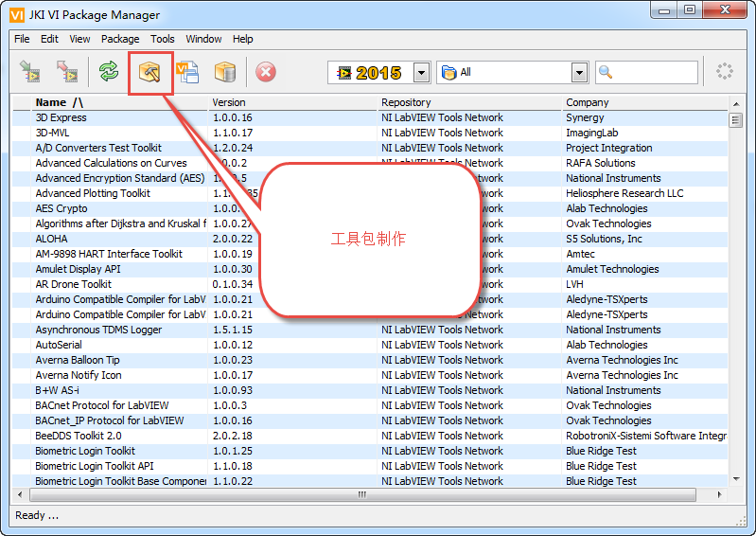
Task: Select Advanced Calculations on Curves row
Action: click(x=370, y=163)
